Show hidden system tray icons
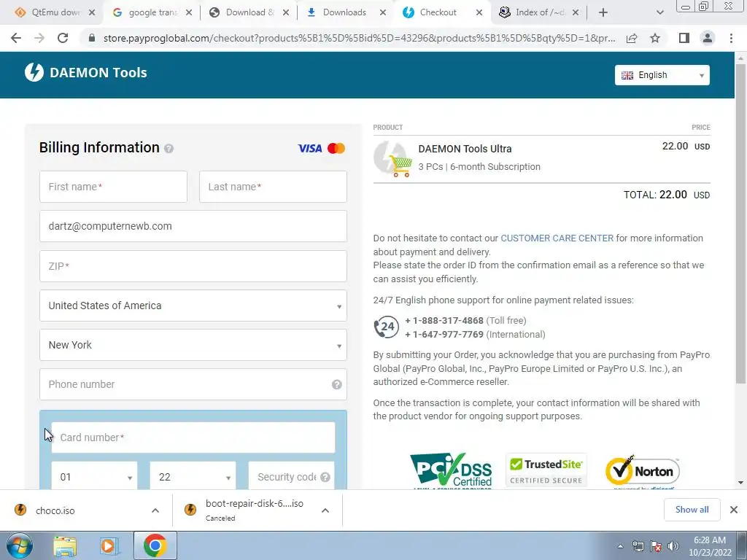 tap(620, 546)
